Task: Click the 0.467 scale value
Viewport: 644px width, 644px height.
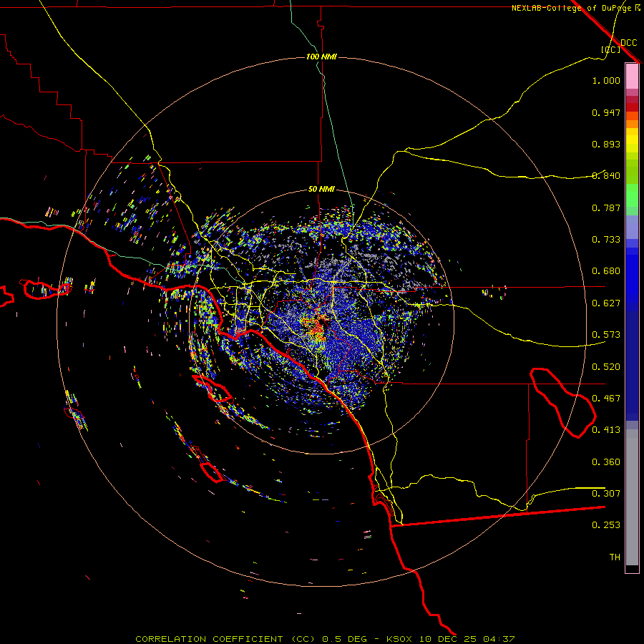Action: pos(606,399)
